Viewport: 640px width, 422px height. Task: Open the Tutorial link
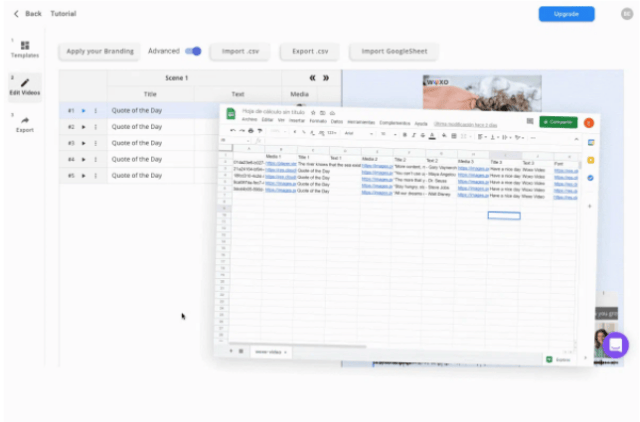pyautogui.click(x=63, y=14)
